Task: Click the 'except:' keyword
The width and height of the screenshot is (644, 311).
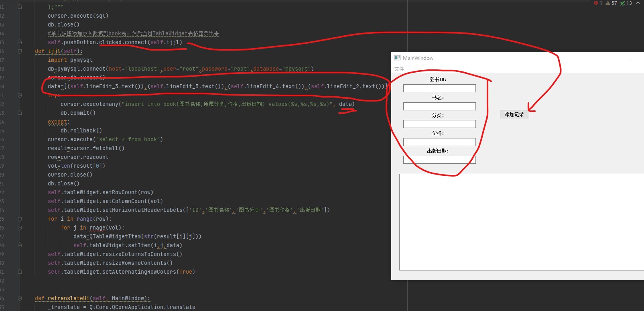Action: [59, 122]
